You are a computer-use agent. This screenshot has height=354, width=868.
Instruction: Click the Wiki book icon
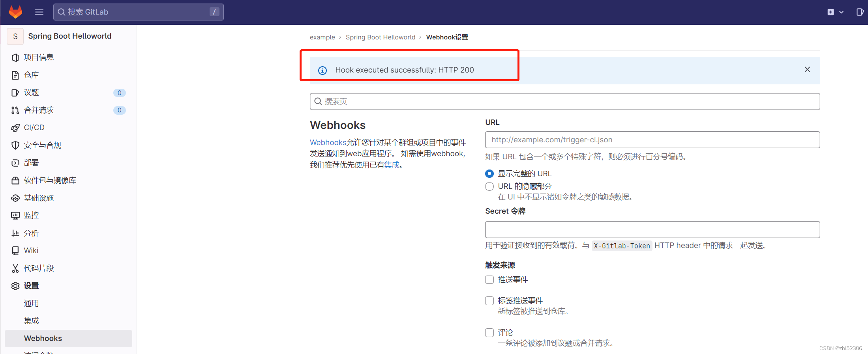[15, 251]
